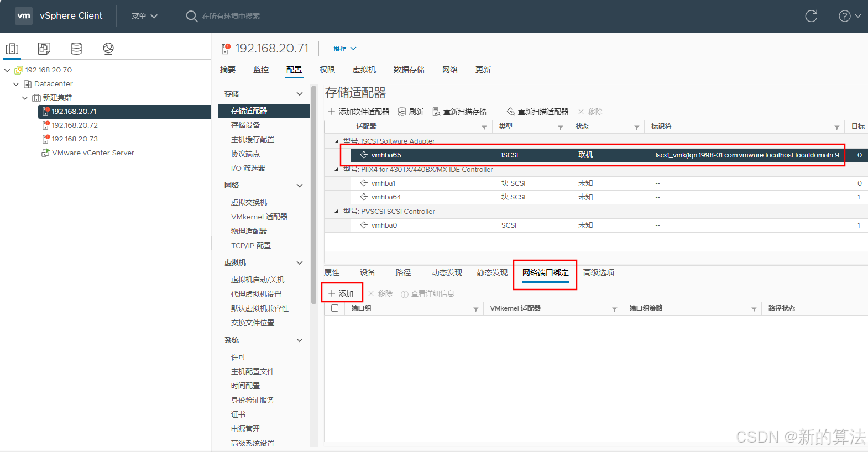
Task: Select 存储设备 in settings list
Action: coord(245,125)
